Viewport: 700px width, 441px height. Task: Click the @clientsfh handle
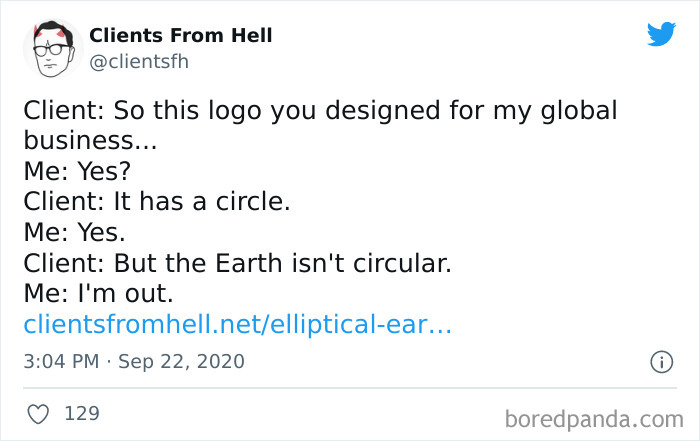tap(139, 61)
